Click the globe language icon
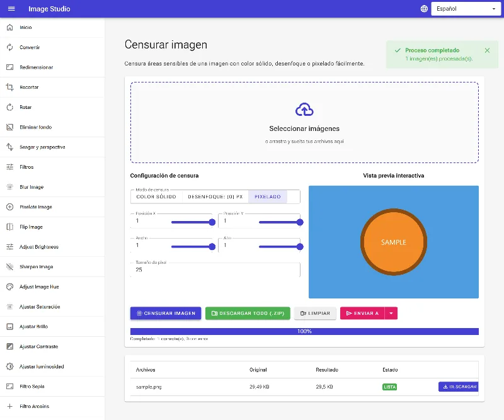The image size is (504, 420). [x=424, y=9]
